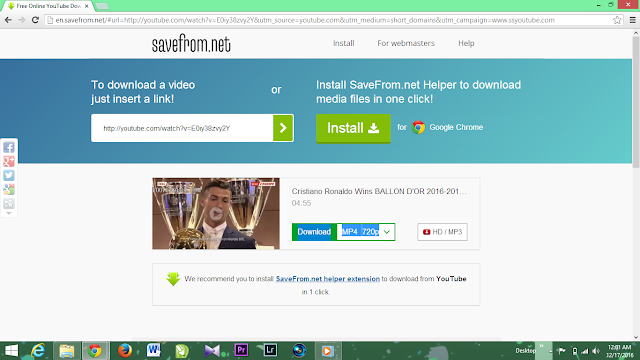The width and height of the screenshot is (640, 360).
Task: Select the Free Online YouTube Downloader tab
Action: pos(48,6)
